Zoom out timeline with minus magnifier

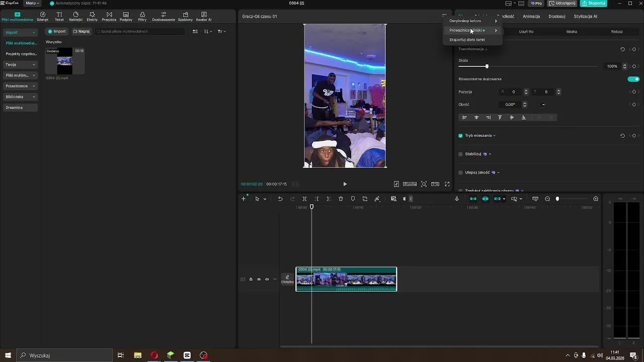coord(547,199)
